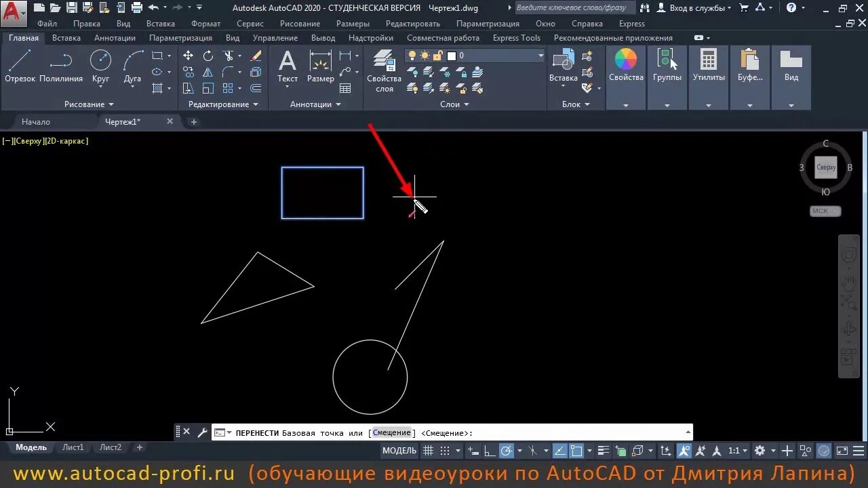Viewport: 868px width, 488px height.
Task: Expand the Слои panel
Action: 454,104
